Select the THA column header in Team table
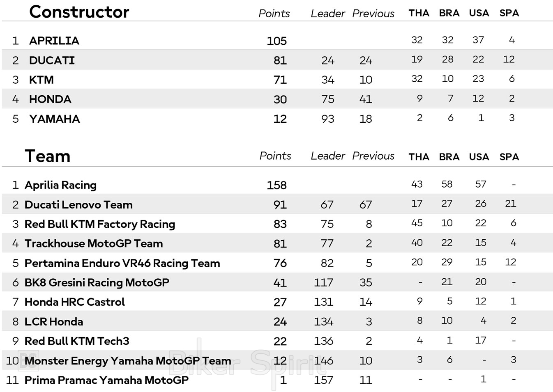Screen dimensions: 553x392 (419, 157)
